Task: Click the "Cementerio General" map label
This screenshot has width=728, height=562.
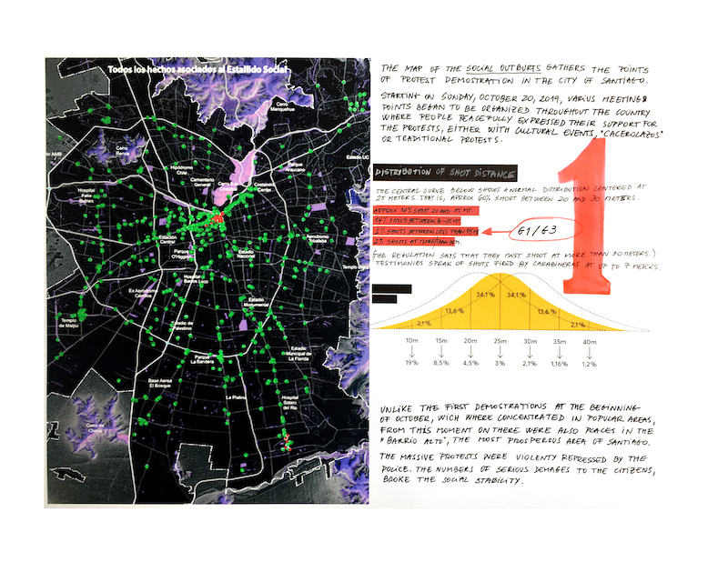Action: click(x=202, y=182)
